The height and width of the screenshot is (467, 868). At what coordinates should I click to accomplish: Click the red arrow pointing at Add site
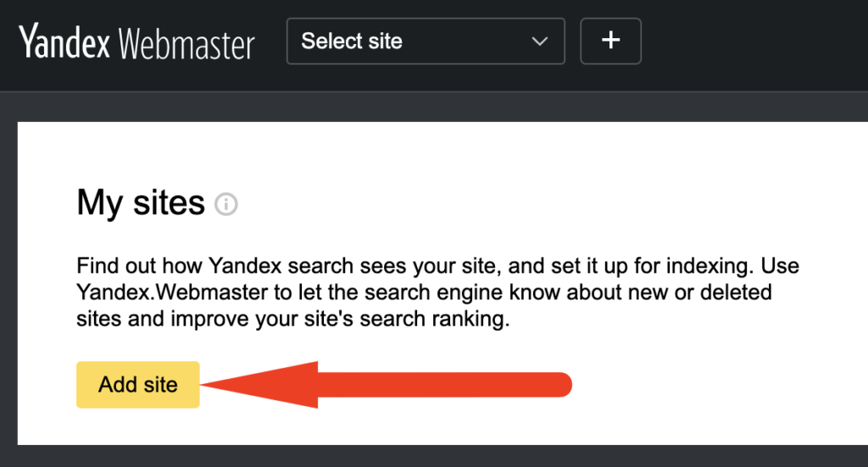386,385
